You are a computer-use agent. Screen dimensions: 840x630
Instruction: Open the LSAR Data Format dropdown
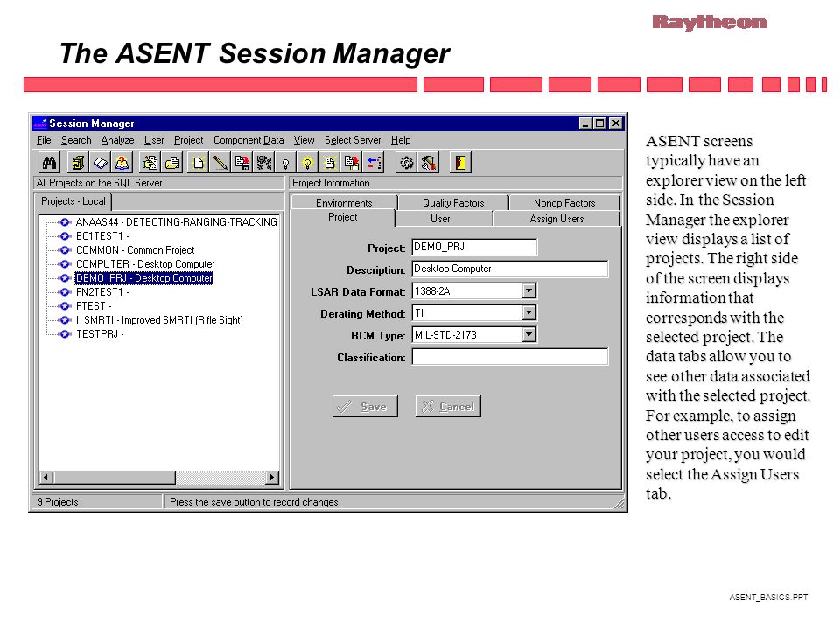pos(528,290)
